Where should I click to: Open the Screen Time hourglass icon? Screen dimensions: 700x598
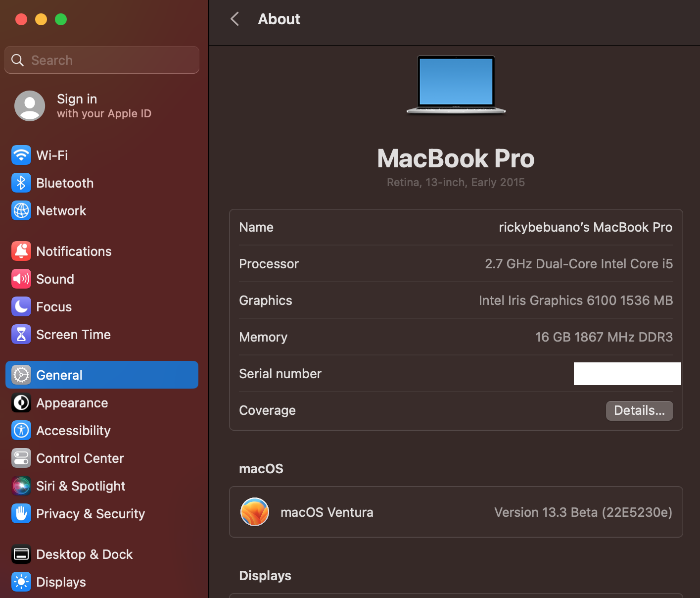[x=21, y=334]
